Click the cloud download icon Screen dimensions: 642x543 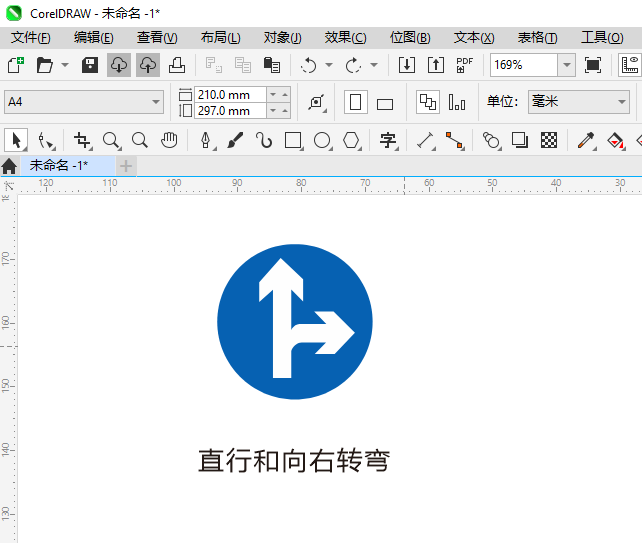coord(119,65)
